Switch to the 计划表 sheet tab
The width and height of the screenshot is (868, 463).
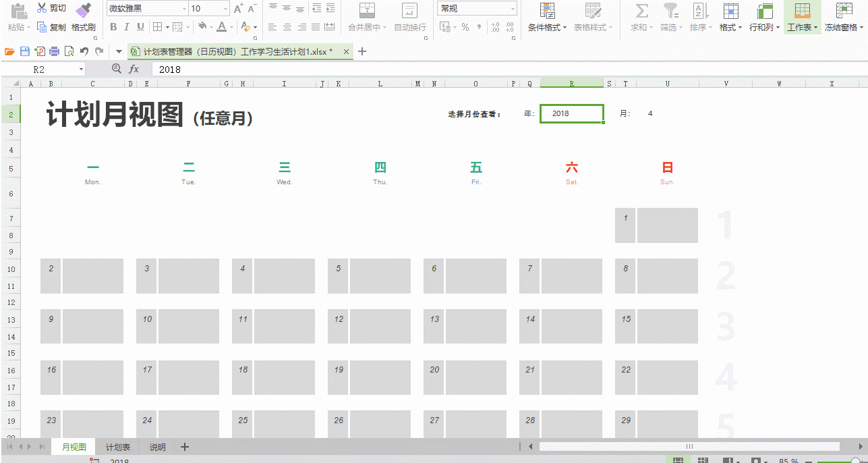pyautogui.click(x=117, y=447)
